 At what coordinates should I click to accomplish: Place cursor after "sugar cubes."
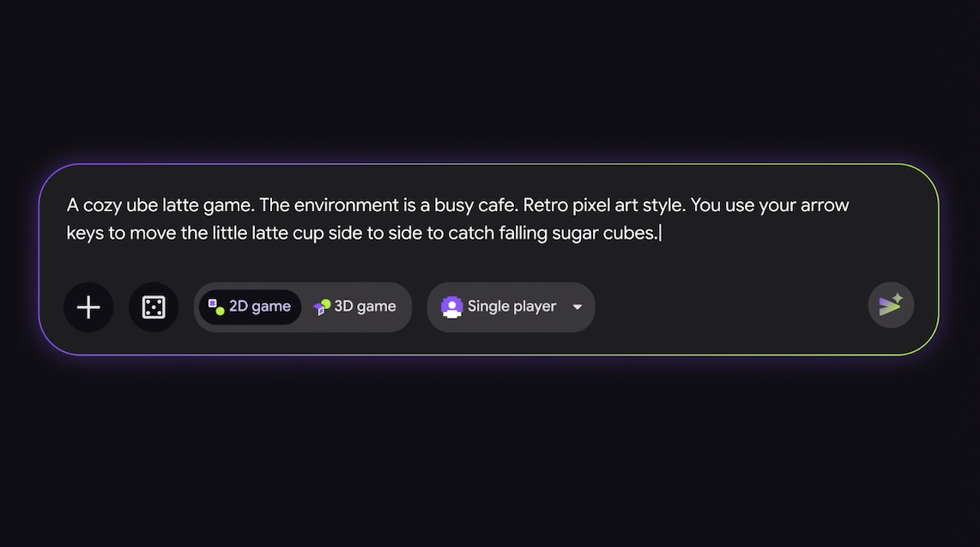pyautogui.click(x=660, y=234)
